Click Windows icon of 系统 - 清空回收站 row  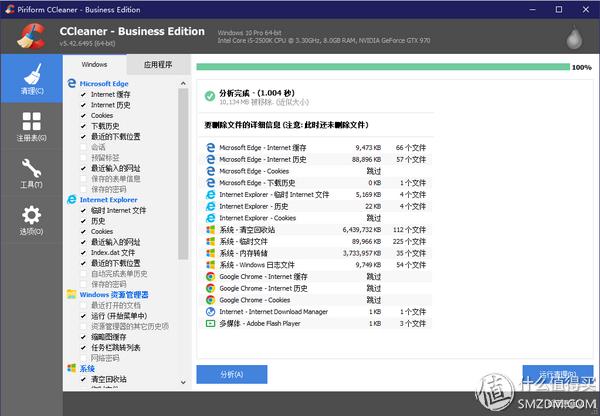tap(210, 230)
